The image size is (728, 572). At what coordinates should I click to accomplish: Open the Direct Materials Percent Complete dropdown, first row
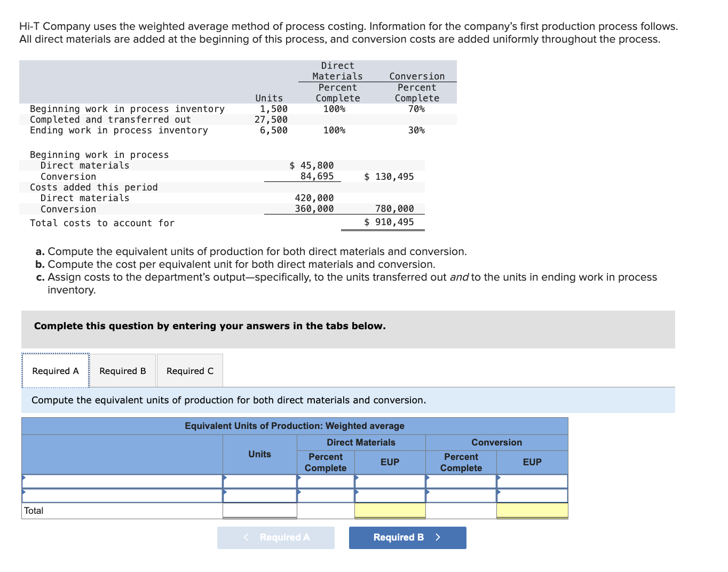pos(326,481)
